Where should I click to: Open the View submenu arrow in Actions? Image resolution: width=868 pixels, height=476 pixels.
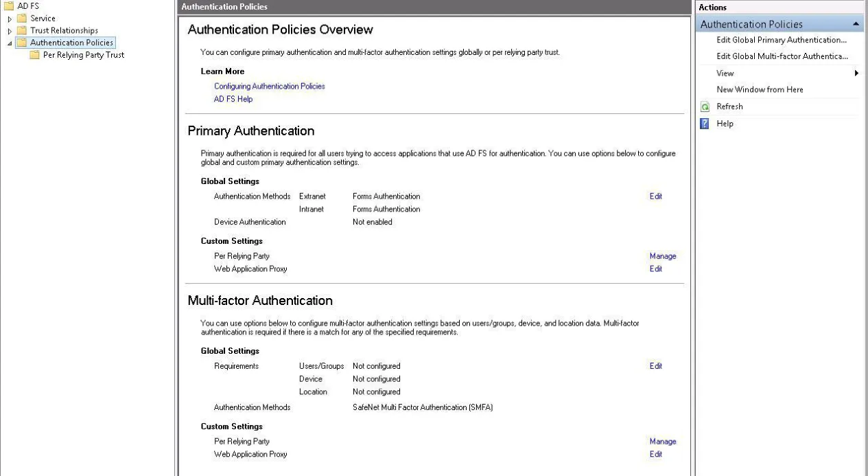[856, 73]
